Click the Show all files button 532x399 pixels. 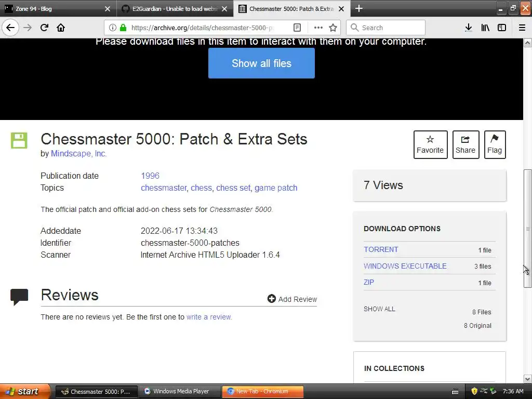pyautogui.click(x=261, y=63)
